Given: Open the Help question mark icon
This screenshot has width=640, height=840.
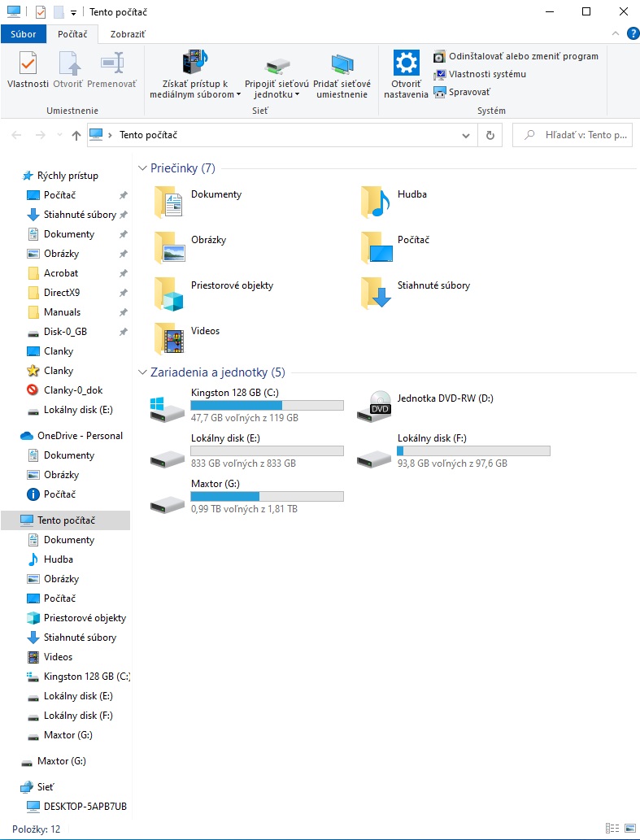Looking at the screenshot, I should 633,34.
